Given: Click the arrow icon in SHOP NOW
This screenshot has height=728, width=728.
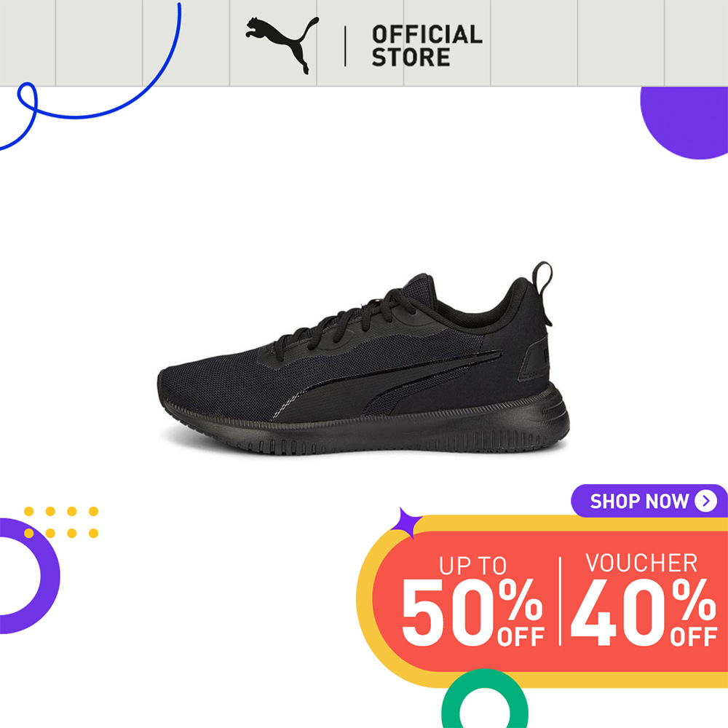Looking at the screenshot, I should (x=705, y=501).
